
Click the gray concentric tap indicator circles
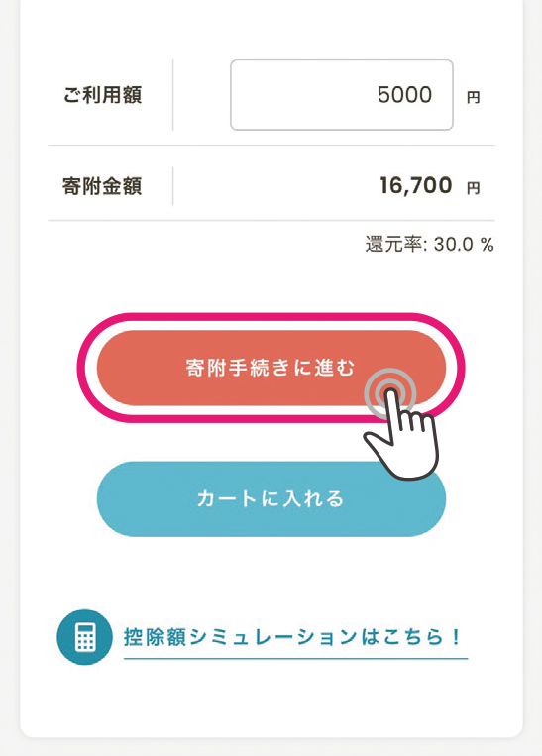(389, 394)
